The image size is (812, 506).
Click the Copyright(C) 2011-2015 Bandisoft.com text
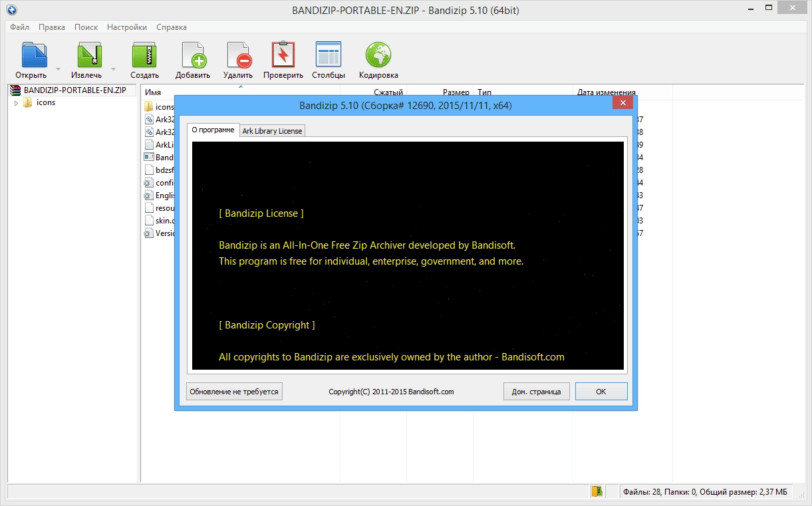click(391, 392)
